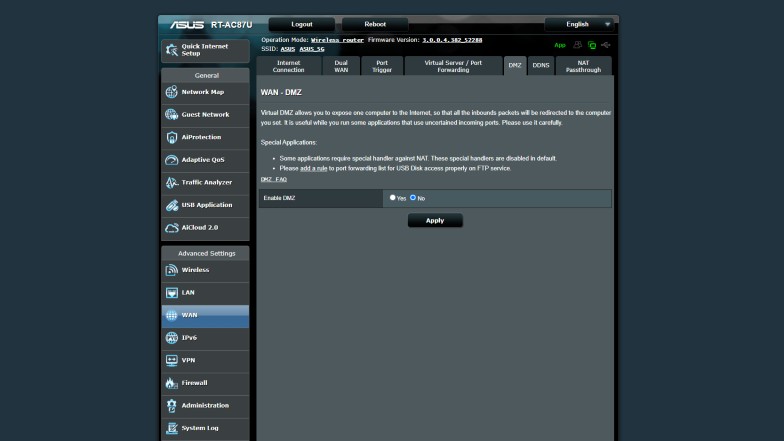Screen dimensions: 784x441
Task: Click the WAN globe icon
Action: (x=172, y=315)
